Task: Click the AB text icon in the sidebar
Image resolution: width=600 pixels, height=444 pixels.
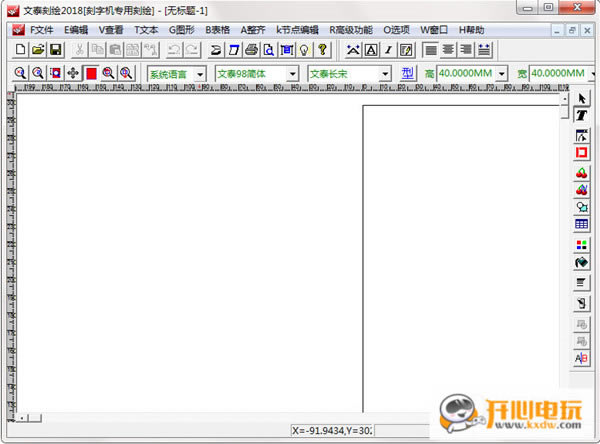Action: pos(582,359)
